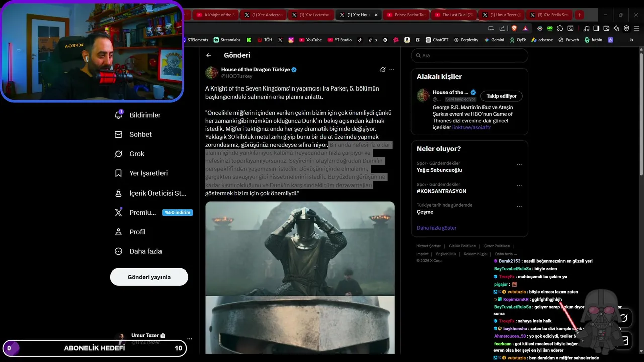644x362 pixels.
Task: Open adsense bookmark
Action: click(x=542, y=40)
